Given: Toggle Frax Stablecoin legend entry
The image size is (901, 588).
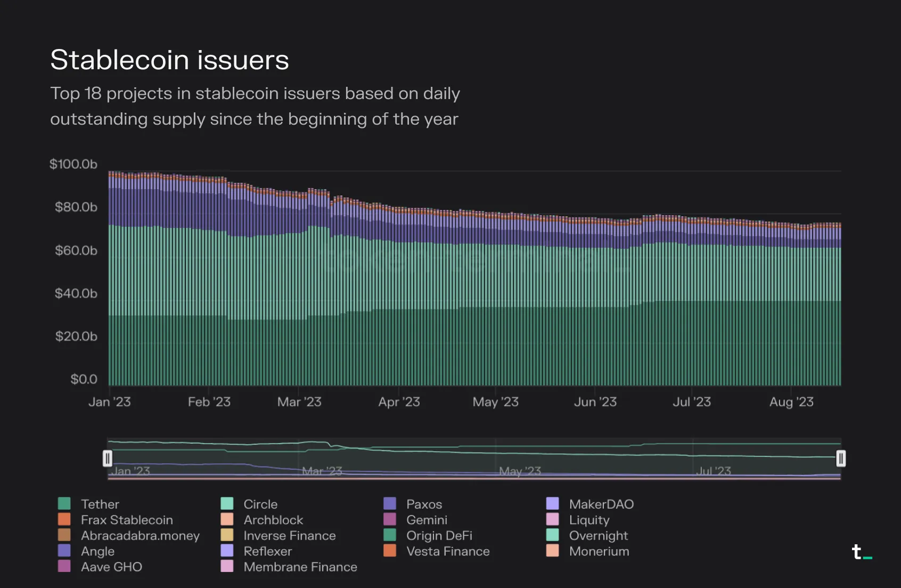Looking at the screenshot, I should [x=116, y=519].
